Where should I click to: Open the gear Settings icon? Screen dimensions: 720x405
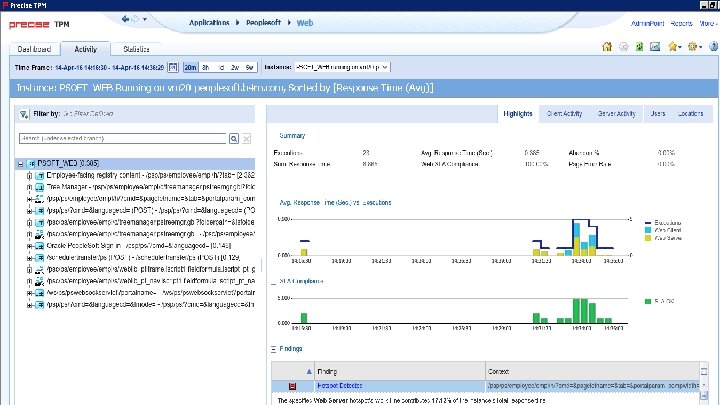click(693, 46)
